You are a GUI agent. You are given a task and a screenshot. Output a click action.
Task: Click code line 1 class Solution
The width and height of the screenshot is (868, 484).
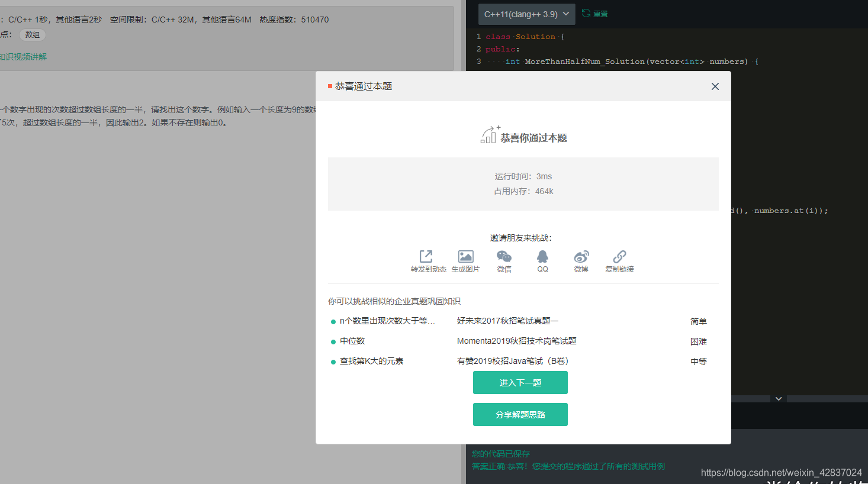click(x=525, y=37)
